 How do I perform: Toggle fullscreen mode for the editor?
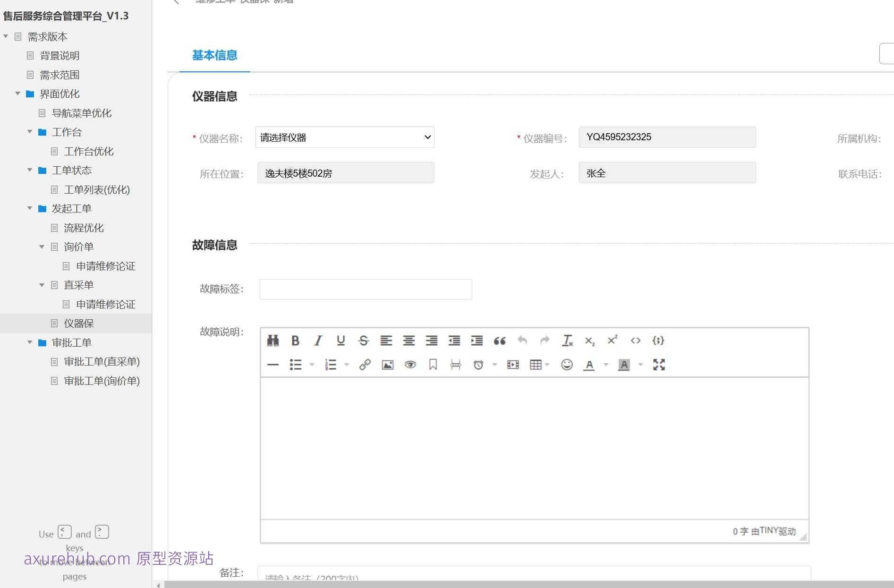tap(659, 364)
